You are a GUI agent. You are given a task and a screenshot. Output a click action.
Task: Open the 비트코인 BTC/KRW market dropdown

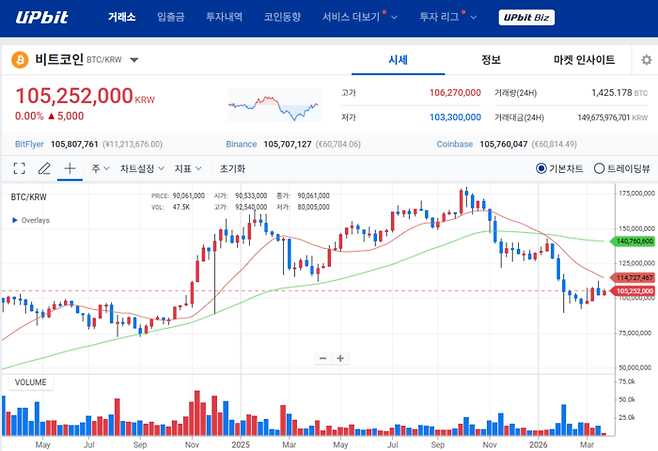(134, 60)
